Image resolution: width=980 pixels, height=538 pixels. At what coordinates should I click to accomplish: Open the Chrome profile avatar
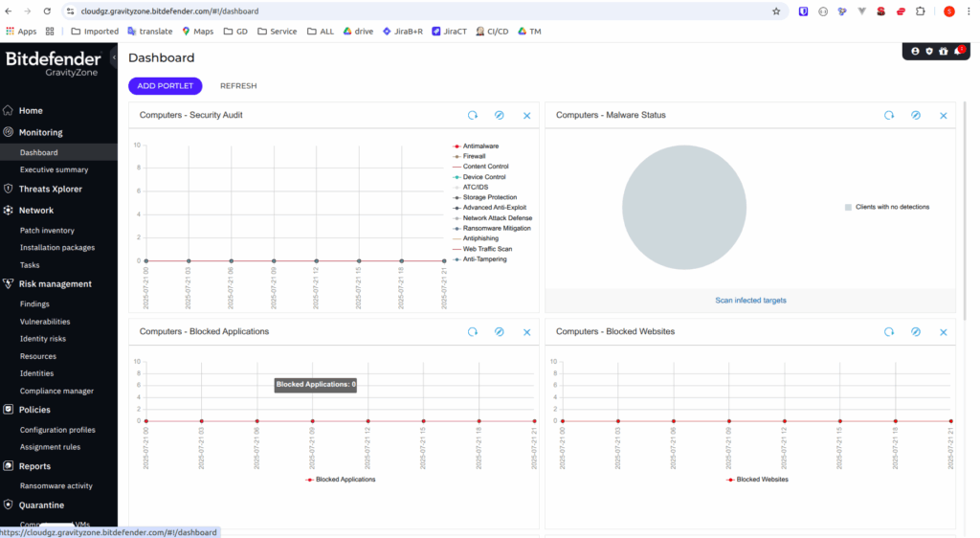(948, 11)
